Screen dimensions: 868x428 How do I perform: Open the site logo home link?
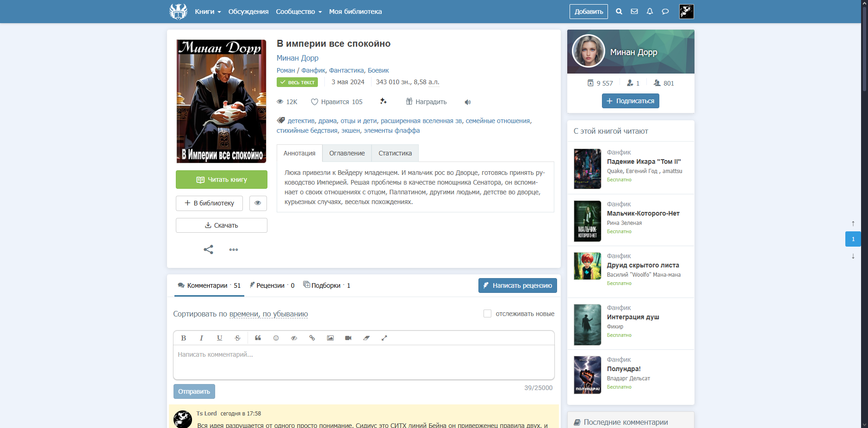click(178, 12)
